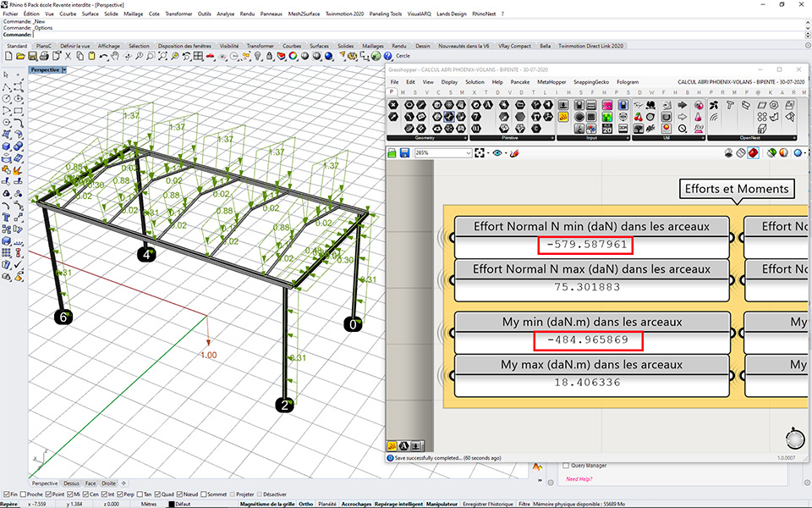
Task: Open Rhino Help question mark icon
Action: [x=388, y=56]
